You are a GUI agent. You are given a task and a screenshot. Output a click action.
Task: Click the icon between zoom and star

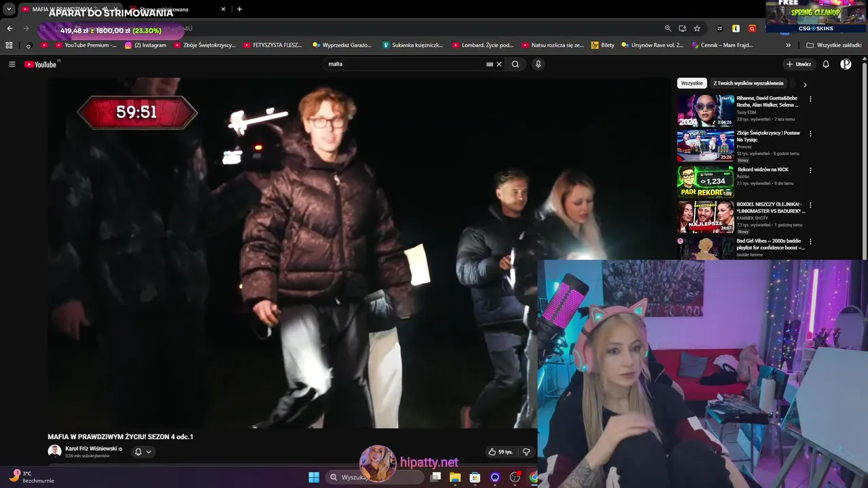[682, 28]
